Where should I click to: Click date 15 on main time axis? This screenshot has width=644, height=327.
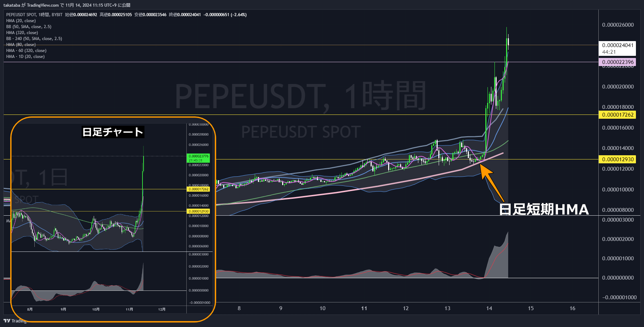[531, 308]
